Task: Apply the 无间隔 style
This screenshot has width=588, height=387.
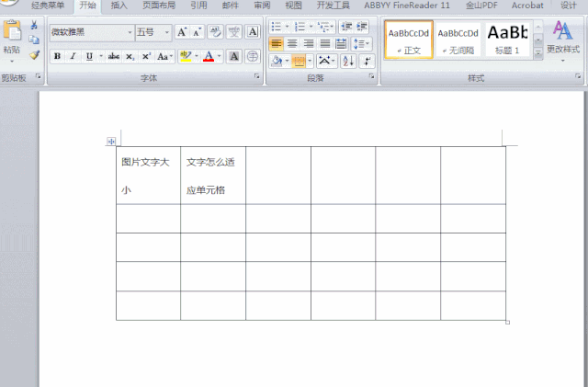Action: coord(458,40)
